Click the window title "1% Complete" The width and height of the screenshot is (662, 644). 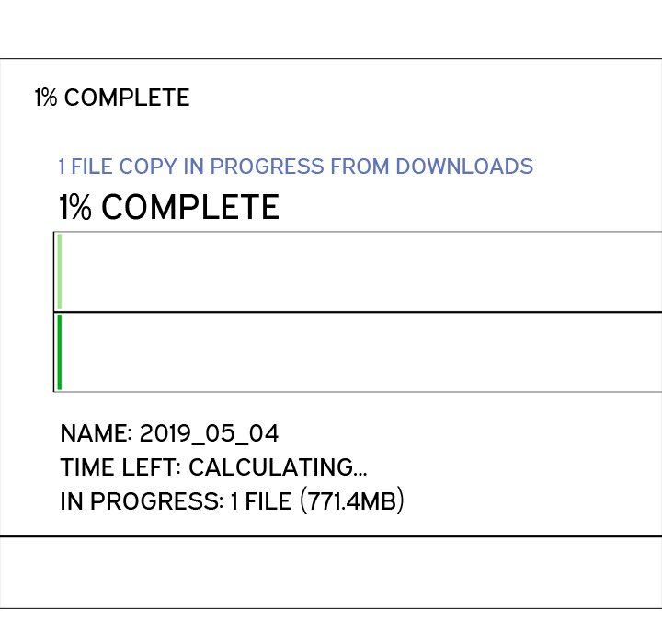(x=111, y=98)
